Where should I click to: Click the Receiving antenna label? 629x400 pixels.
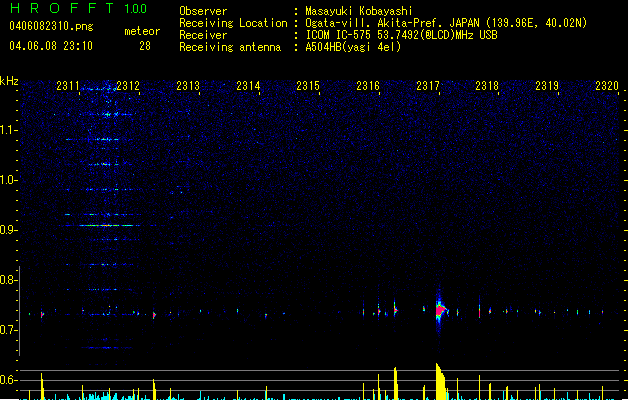click(230, 47)
